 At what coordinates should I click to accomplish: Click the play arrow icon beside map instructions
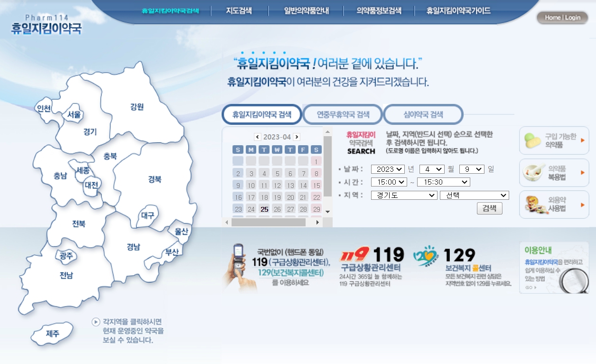tap(96, 322)
